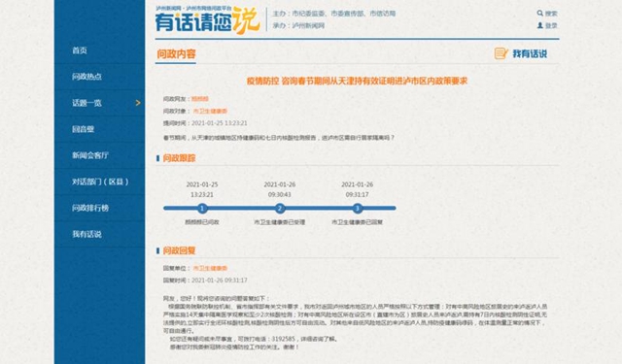Click the 登录 link at top
The height and width of the screenshot is (364, 622).
[x=551, y=26]
